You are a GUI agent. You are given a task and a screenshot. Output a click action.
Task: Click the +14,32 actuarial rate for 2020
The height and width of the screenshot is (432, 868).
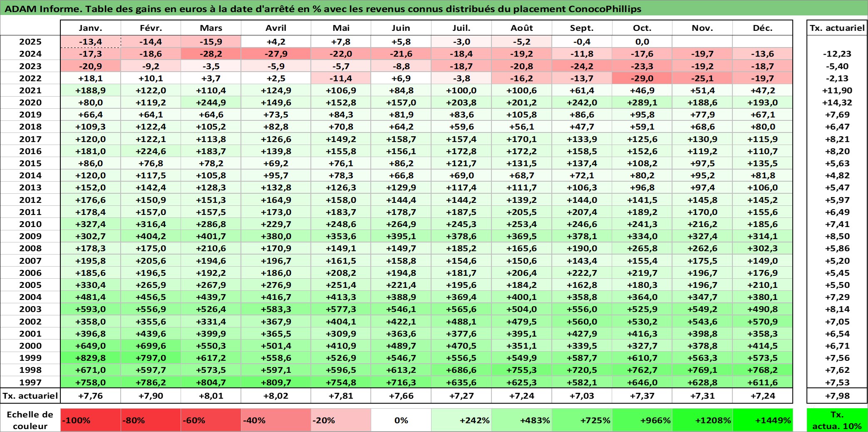(837, 102)
